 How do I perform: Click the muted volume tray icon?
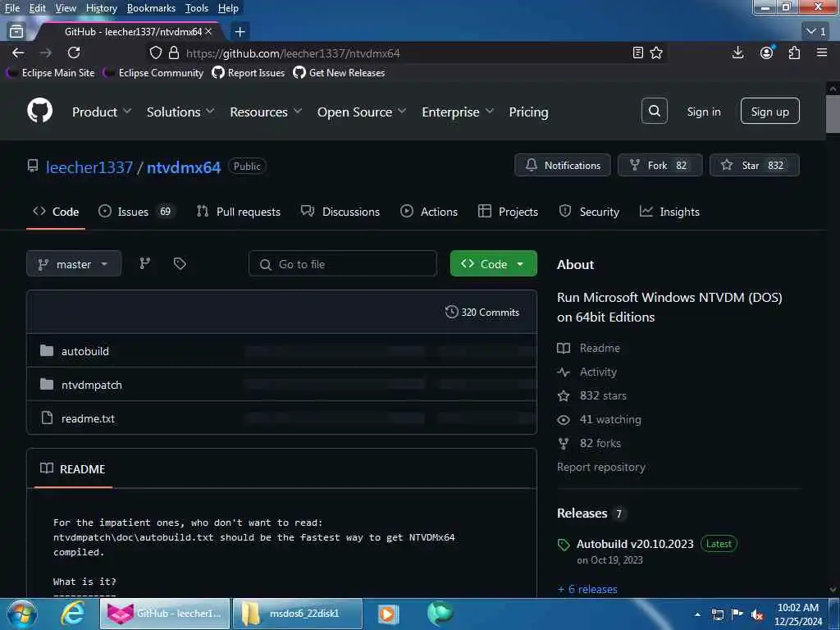tap(757, 614)
